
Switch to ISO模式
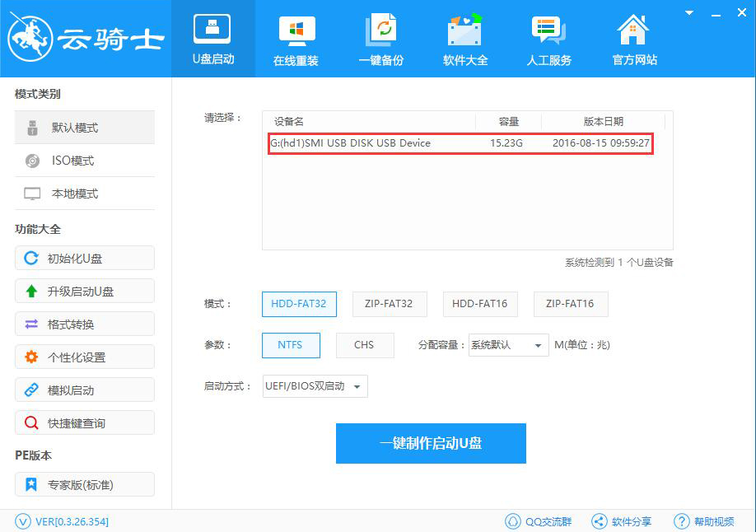click(84, 161)
